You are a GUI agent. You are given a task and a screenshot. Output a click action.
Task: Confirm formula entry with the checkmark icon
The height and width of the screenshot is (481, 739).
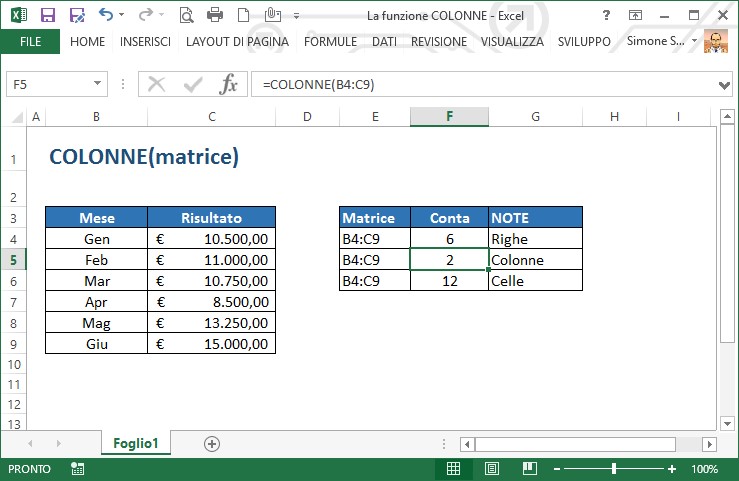point(193,85)
